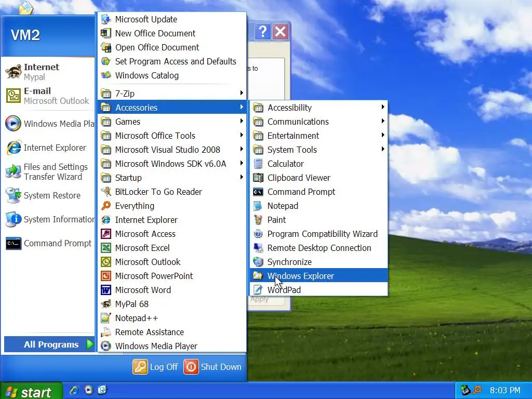This screenshot has height=399, width=532.
Task: Click the Notepad++ icon
Action: point(106,318)
